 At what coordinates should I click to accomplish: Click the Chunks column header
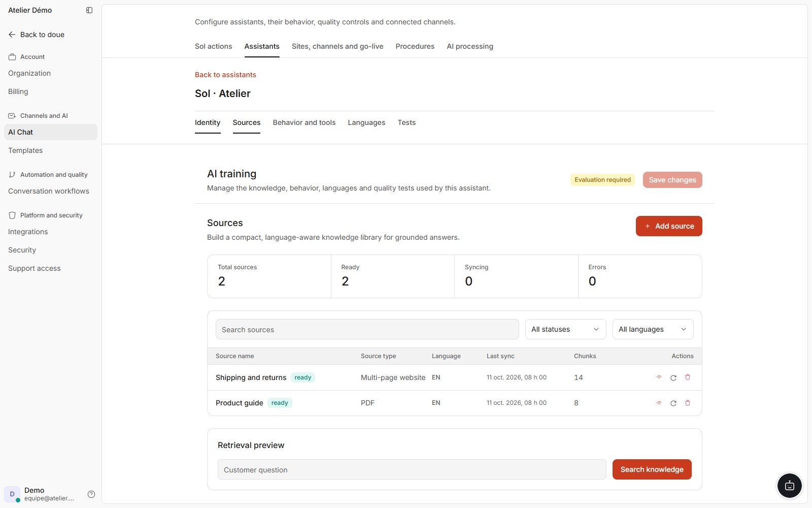(x=585, y=356)
